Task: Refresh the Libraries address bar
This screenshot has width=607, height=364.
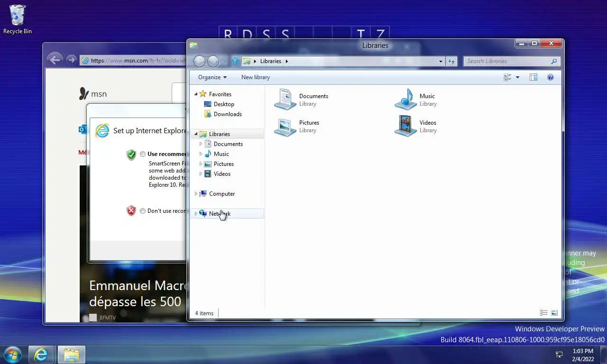Action: pyautogui.click(x=451, y=61)
